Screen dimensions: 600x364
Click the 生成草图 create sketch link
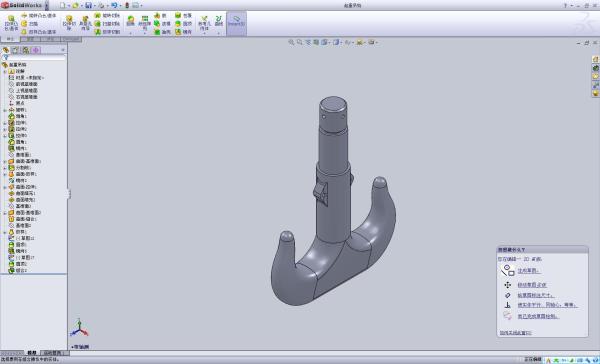(x=528, y=271)
